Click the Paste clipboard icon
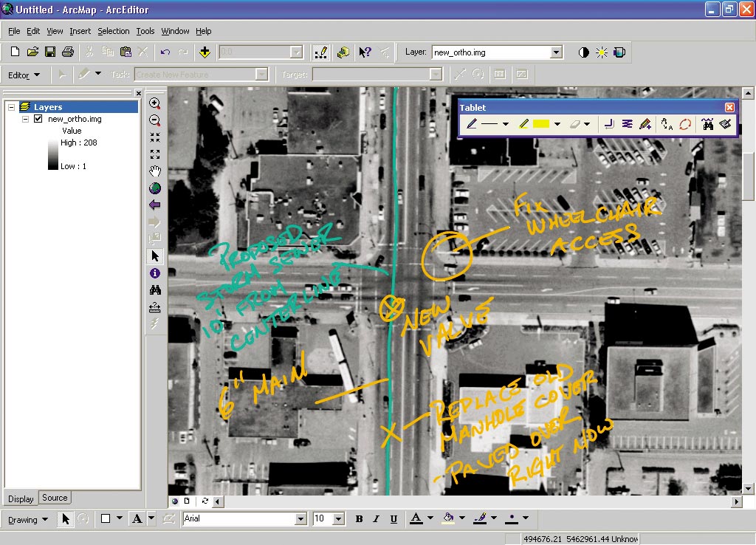Image resolution: width=756 pixels, height=545 pixels. [x=126, y=52]
